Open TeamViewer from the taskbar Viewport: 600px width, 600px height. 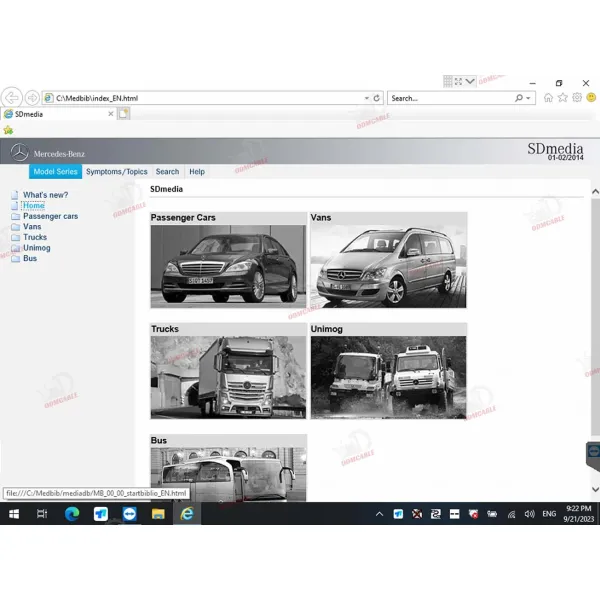(129, 514)
